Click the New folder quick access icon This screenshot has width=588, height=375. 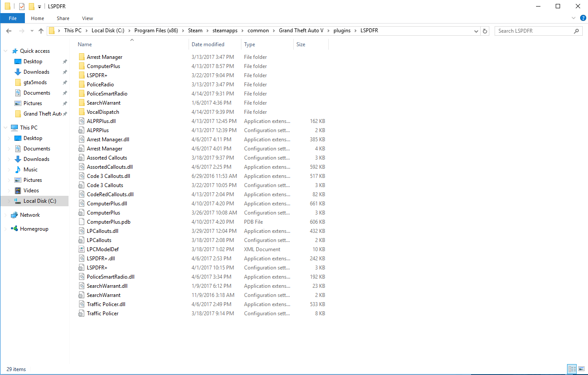[31, 7]
